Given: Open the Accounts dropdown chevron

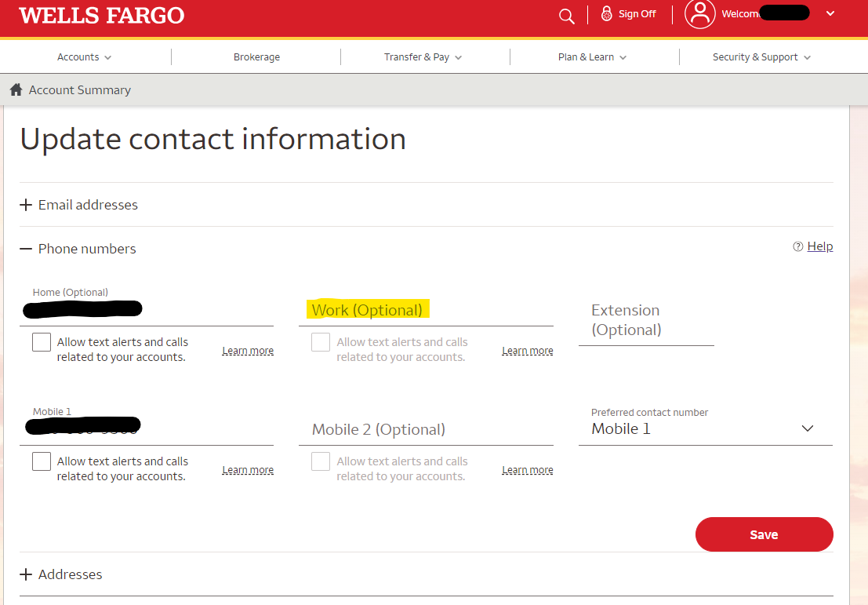Looking at the screenshot, I should [x=107, y=56].
